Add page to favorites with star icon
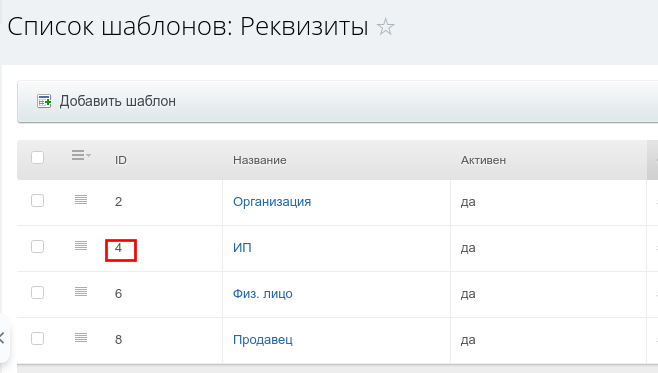Image resolution: width=658 pixels, height=373 pixels. point(385,27)
